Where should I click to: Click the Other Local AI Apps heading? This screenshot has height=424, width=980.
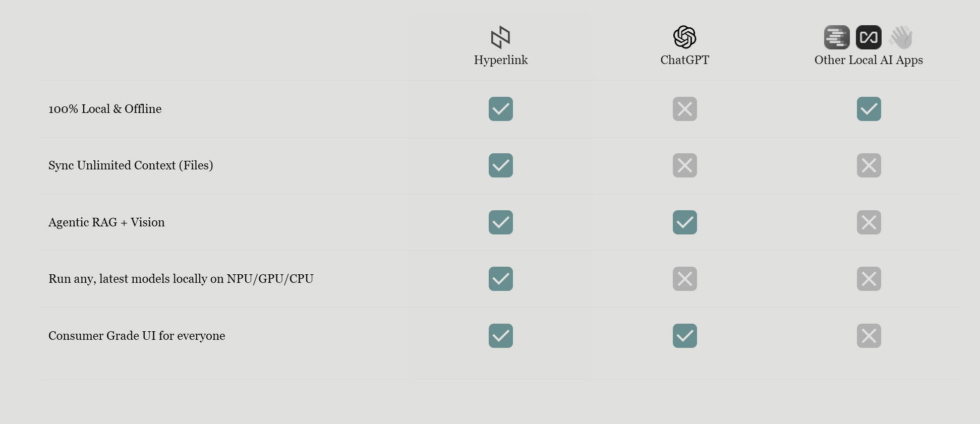tap(869, 60)
